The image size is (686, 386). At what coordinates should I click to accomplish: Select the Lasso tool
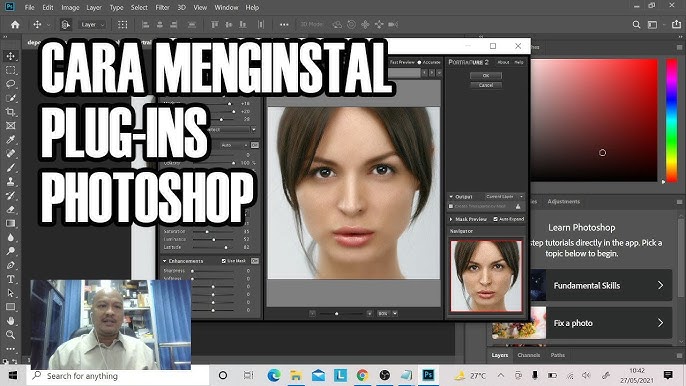pos(10,84)
